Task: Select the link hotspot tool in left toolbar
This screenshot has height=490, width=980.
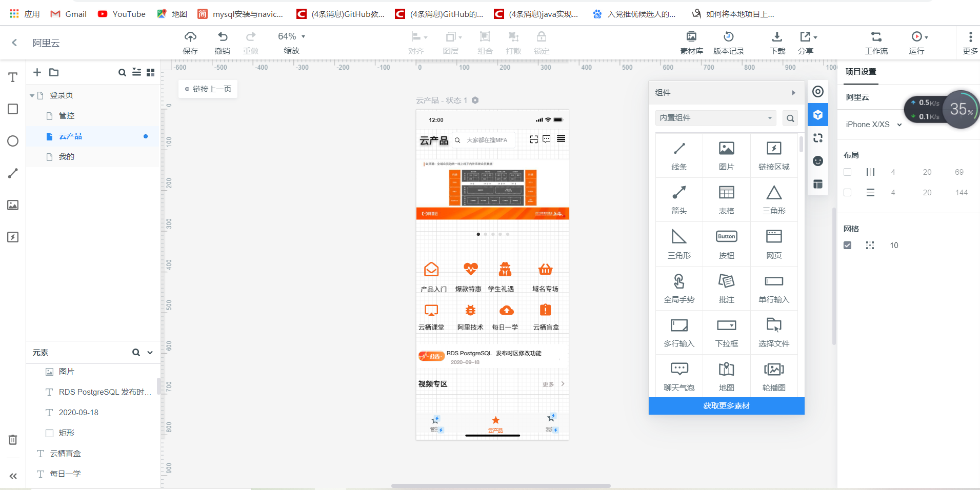Action: pyautogui.click(x=13, y=237)
